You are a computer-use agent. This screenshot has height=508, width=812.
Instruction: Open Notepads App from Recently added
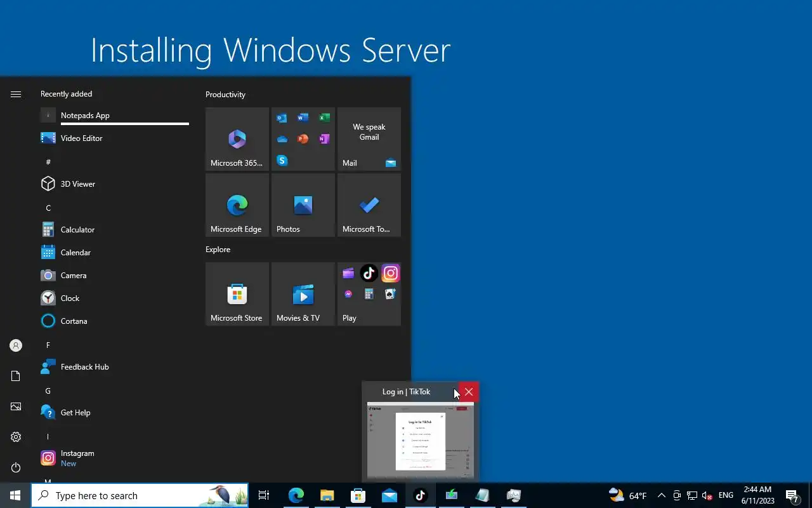114,115
